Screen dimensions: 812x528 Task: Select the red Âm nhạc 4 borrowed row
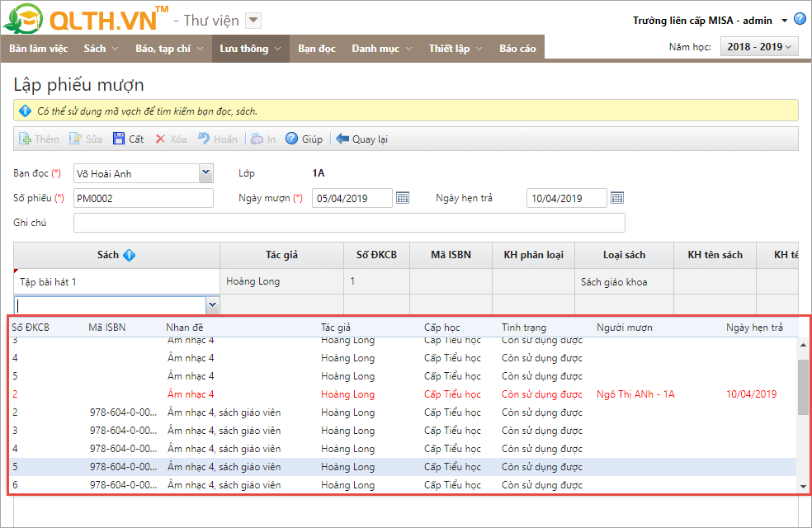pos(191,394)
